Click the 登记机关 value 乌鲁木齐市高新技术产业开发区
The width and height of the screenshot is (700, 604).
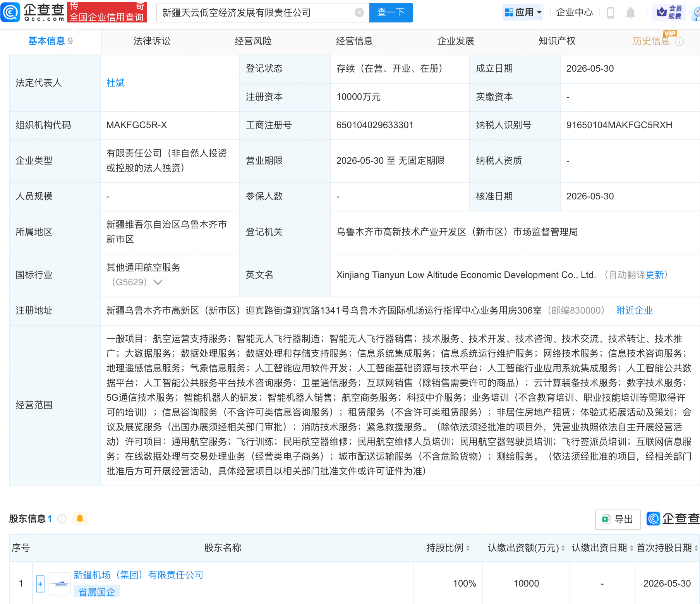(457, 232)
